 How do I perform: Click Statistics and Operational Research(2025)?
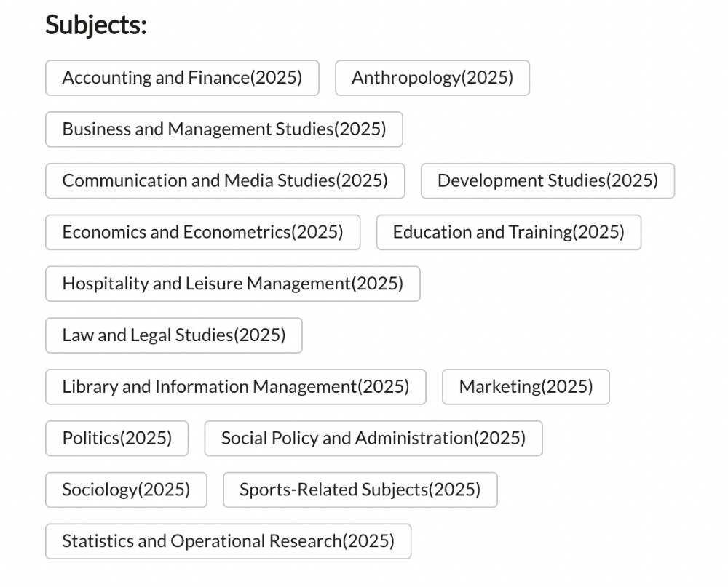coord(229,542)
